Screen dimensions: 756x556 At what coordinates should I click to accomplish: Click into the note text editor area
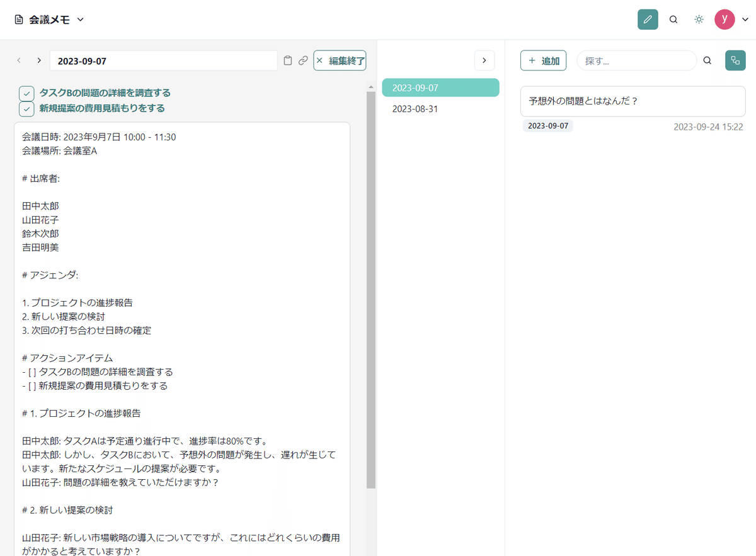[x=182, y=340]
